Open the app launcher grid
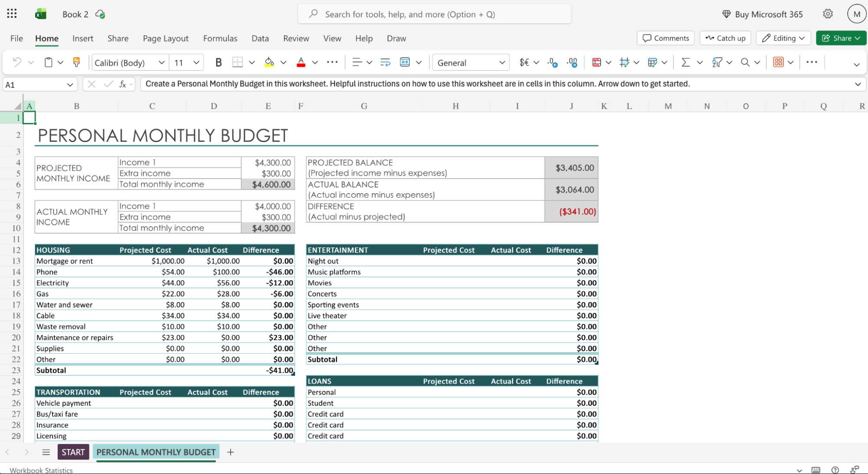The height and width of the screenshot is (474, 868). tap(12, 14)
